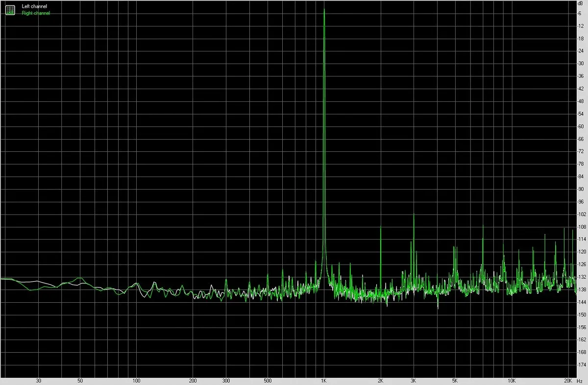Click the '-174' dB axis label
This screenshot has width=588, height=385.
pos(582,365)
